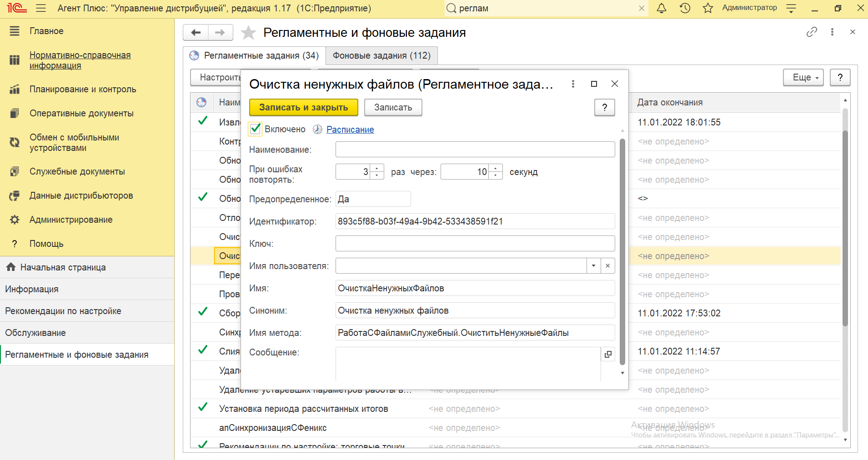Expand the Имя пользователя dropdown
This screenshot has width=868, height=460.
point(593,266)
